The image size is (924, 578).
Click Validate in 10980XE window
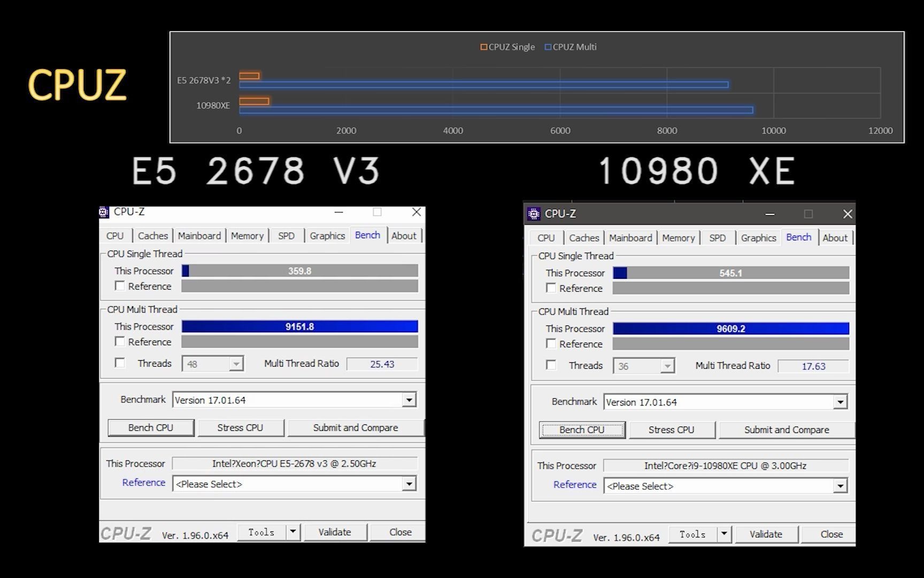point(766,534)
